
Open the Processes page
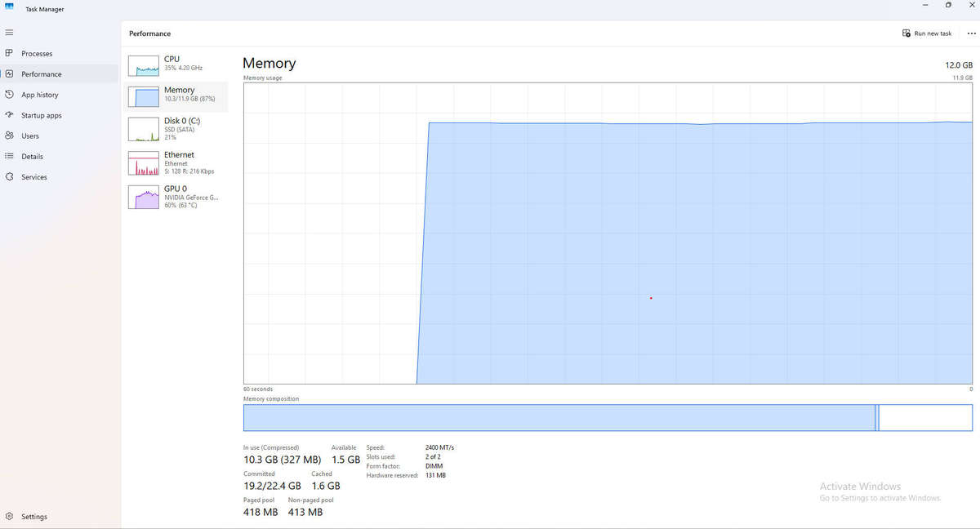59,53
